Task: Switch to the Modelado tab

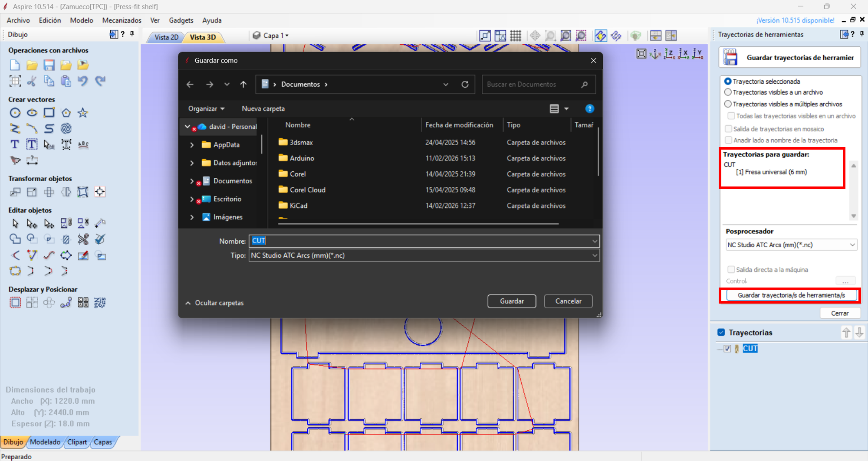Action: 45,442
